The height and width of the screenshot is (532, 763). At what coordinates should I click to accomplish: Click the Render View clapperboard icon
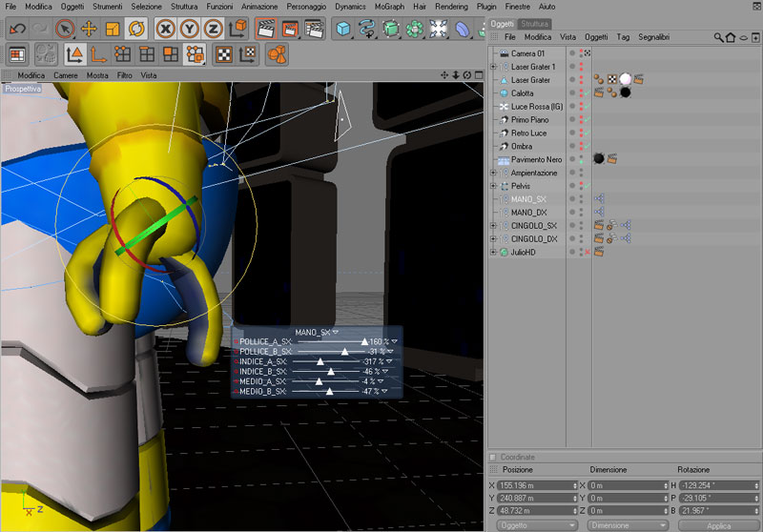click(266, 29)
